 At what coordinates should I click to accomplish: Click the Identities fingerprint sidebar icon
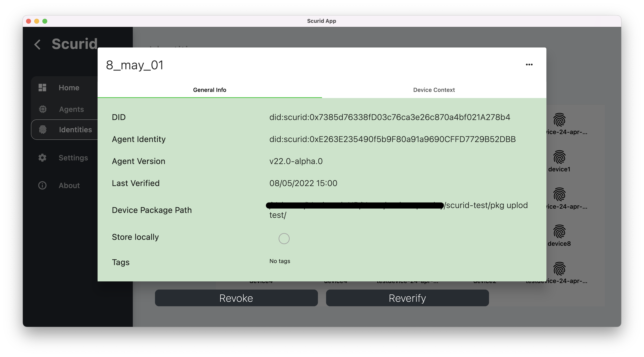[x=43, y=130]
